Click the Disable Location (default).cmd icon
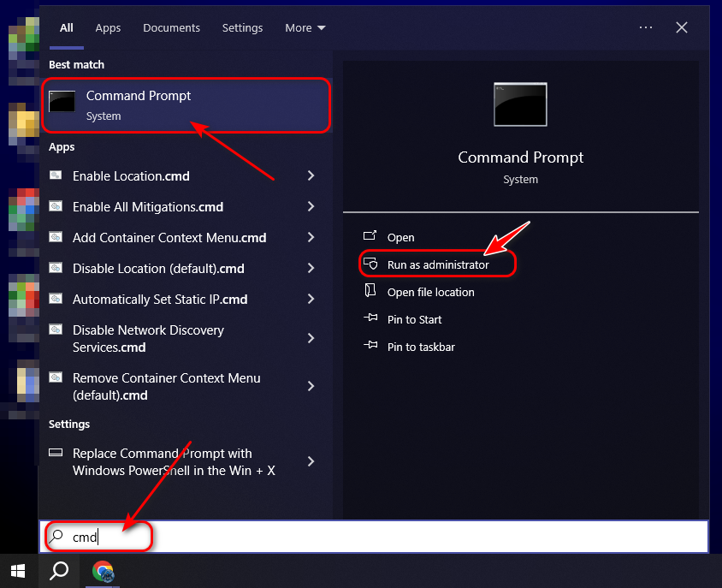Screen dimensions: 722x588 click(x=56, y=268)
